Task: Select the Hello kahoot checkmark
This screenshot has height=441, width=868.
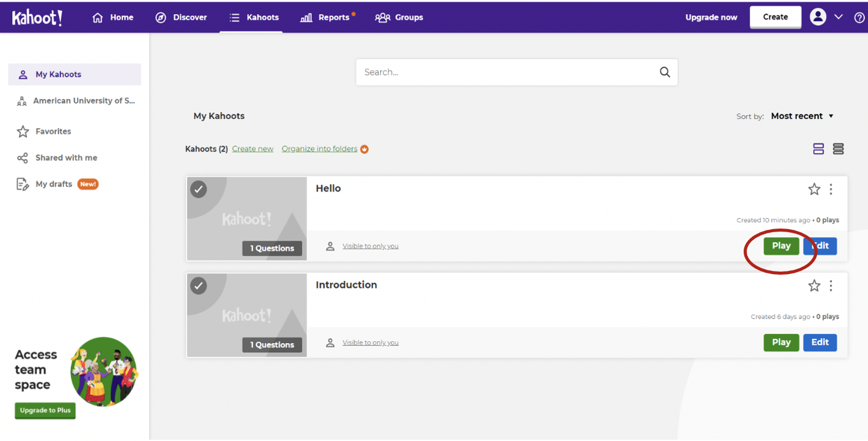Action: point(198,189)
